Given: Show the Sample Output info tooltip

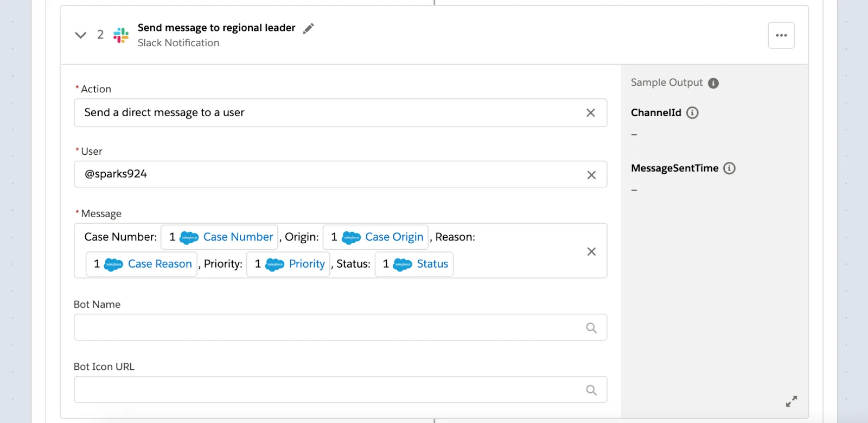Looking at the screenshot, I should [x=713, y=83].
